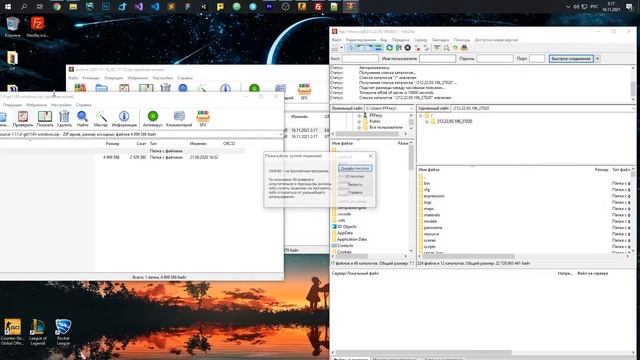Close the WinRAR license dialog with its X button
The height and width of the screenshot is (360, 640).
[370, 156]
